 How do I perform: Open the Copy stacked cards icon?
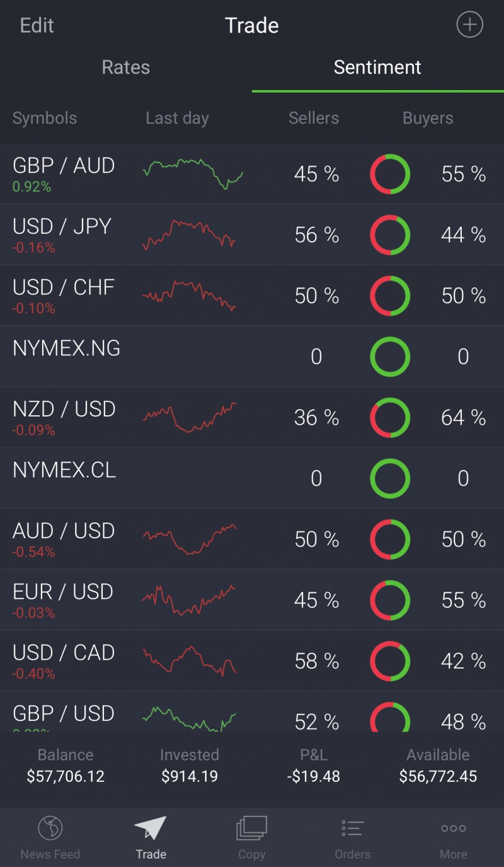point(251,828)
